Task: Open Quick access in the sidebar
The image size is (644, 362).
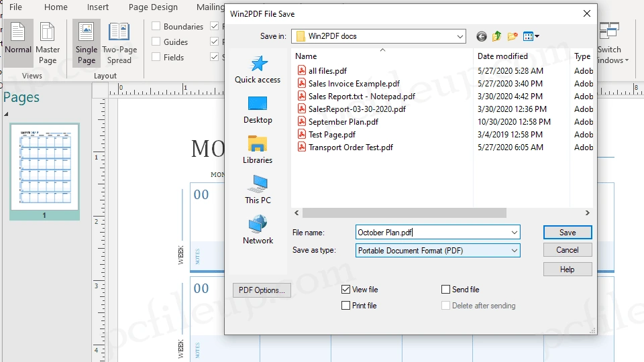Action: (258, 70)
